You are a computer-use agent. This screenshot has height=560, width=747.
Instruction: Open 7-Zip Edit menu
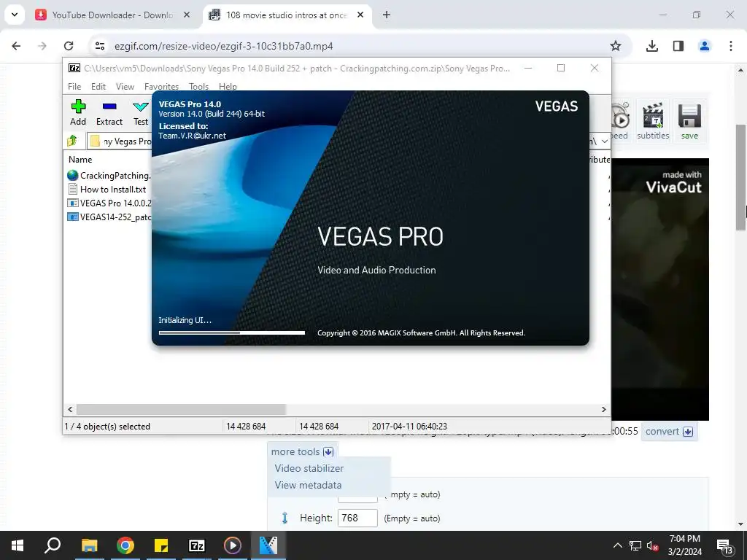[98, 86]
